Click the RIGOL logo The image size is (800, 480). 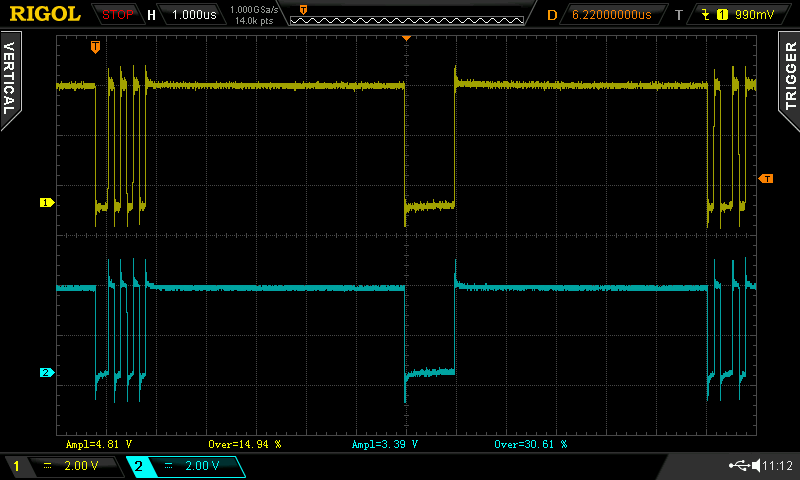45,14
